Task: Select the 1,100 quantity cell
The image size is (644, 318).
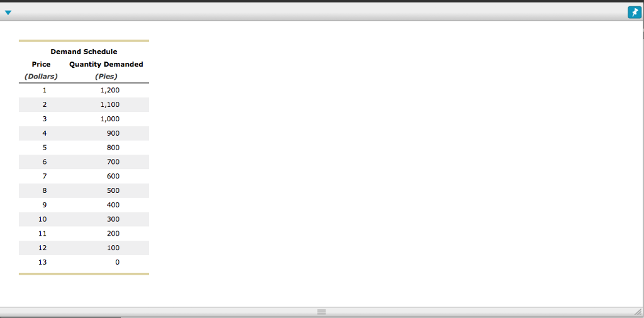Action: (x=110, y=104)
